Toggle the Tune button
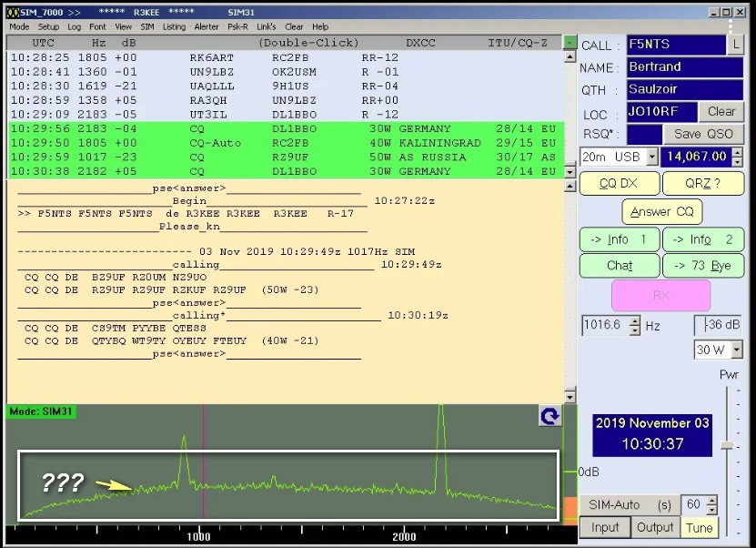756x548 pixels. (700, 527)
